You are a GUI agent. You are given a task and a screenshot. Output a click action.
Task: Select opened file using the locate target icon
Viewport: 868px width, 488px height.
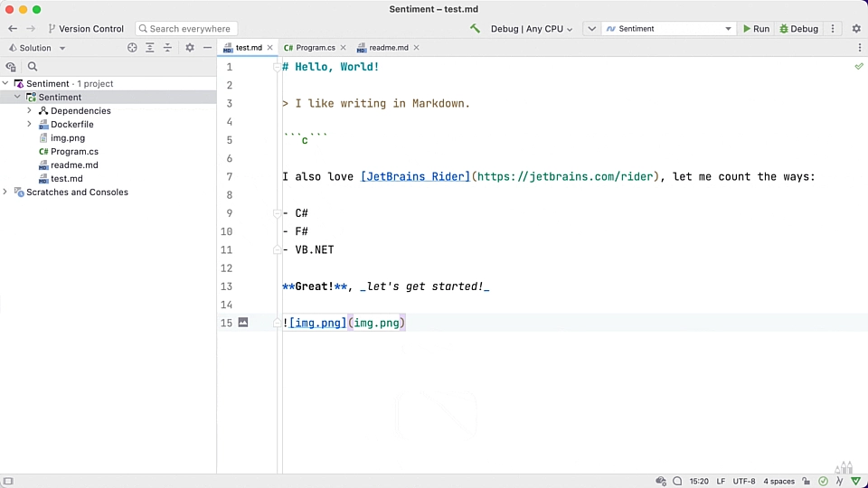pyautogui.click(x=132, y=48)
